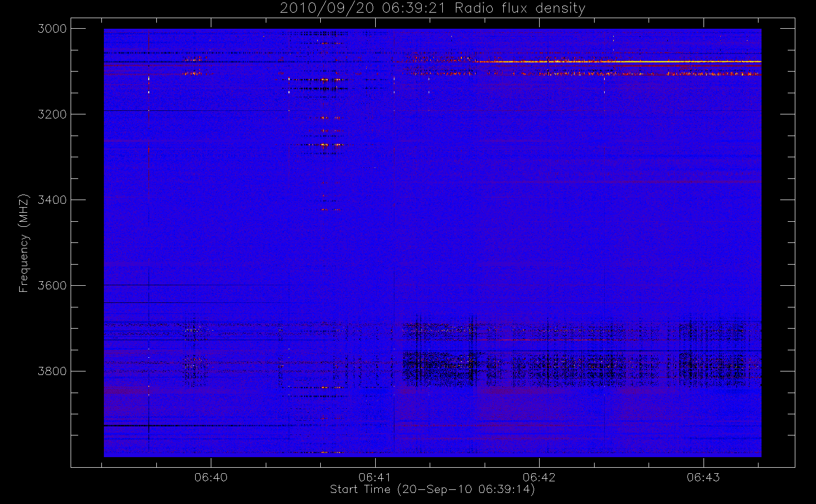Click the 06:41 time tick label

click(x=375, y=477)
